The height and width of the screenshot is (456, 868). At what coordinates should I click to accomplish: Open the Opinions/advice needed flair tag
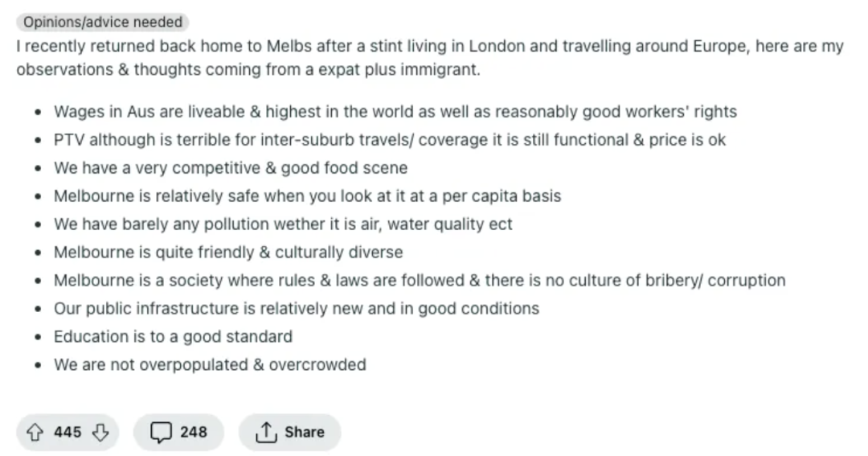pyautogui.click(x=103, y=23)
